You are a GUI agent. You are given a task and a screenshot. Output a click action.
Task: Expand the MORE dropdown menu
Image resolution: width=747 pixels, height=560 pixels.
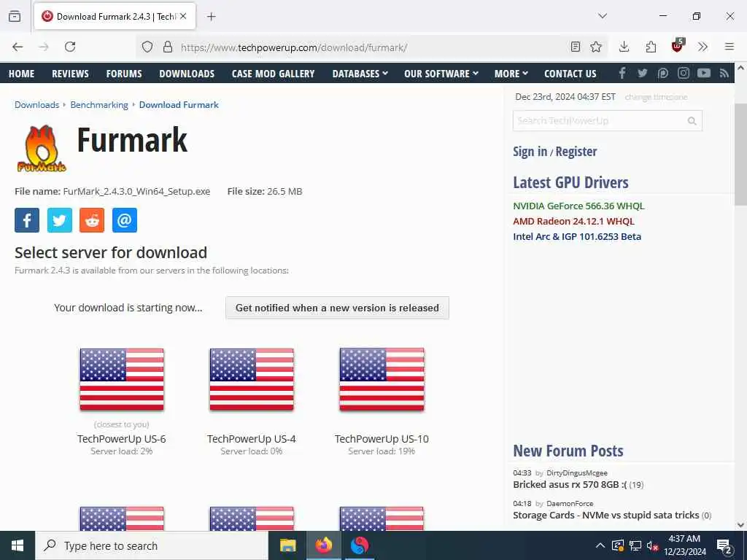(511, 74)
